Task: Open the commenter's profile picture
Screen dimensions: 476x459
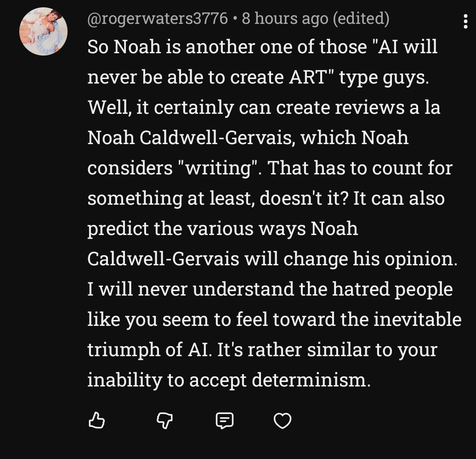Action: (43, 32)
